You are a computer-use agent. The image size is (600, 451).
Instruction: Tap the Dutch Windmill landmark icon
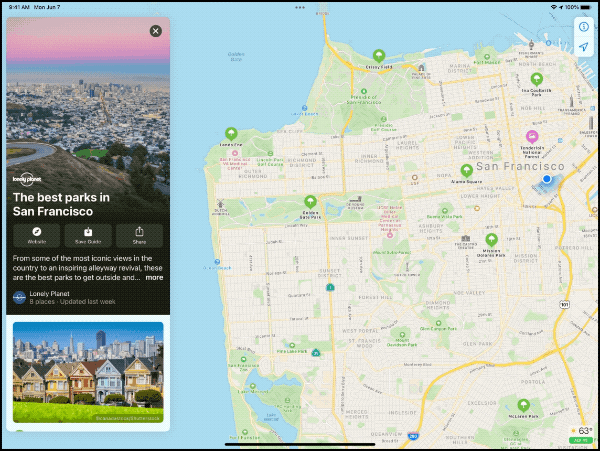pos(220,203)
